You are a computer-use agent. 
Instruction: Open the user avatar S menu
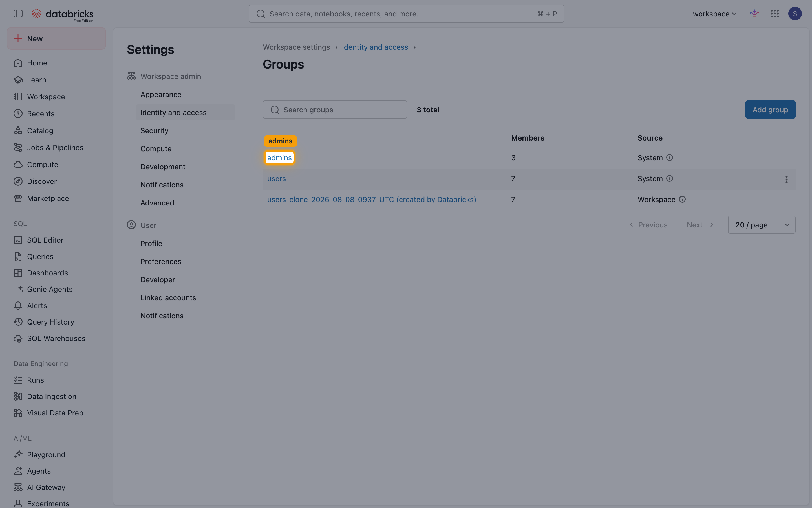(x=795, y=14)
